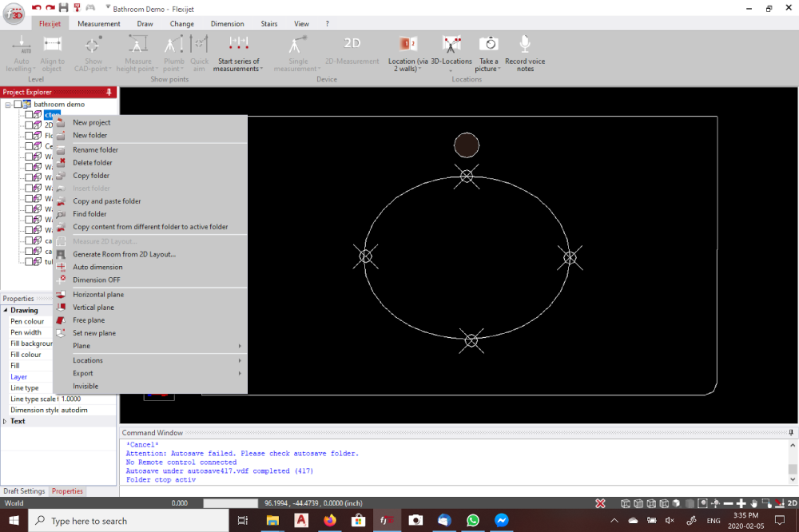Expand the Text properties section
Viewport: 799px width, 532px height.
pyautogui.click(x=6, y=421)
